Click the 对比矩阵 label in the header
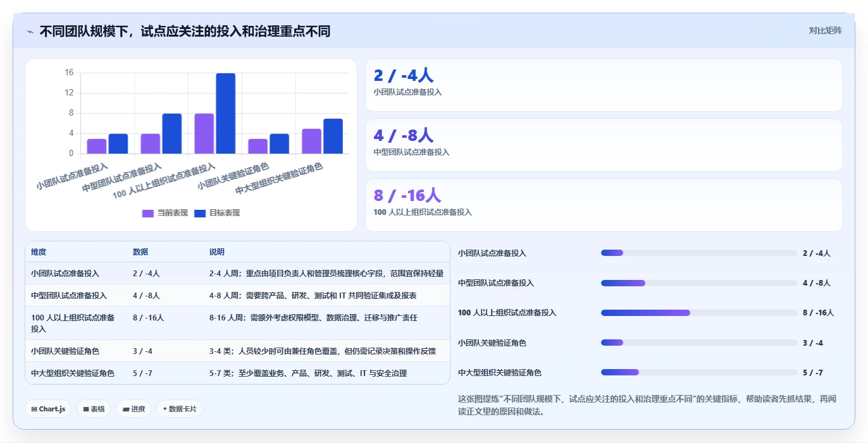 click(x=825, y=30)
